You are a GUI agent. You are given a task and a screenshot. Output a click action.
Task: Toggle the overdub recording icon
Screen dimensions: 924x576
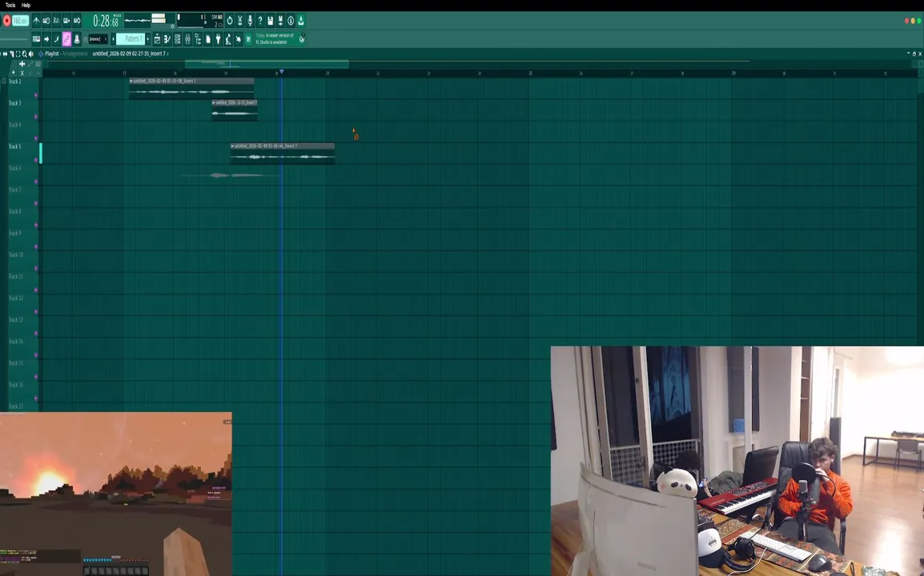pos(66,21)
